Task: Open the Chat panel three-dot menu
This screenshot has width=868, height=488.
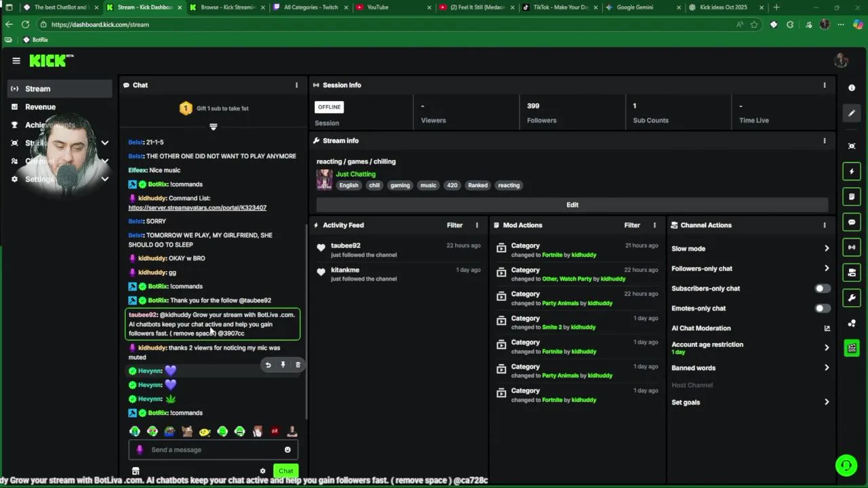Action: (296, 85)
